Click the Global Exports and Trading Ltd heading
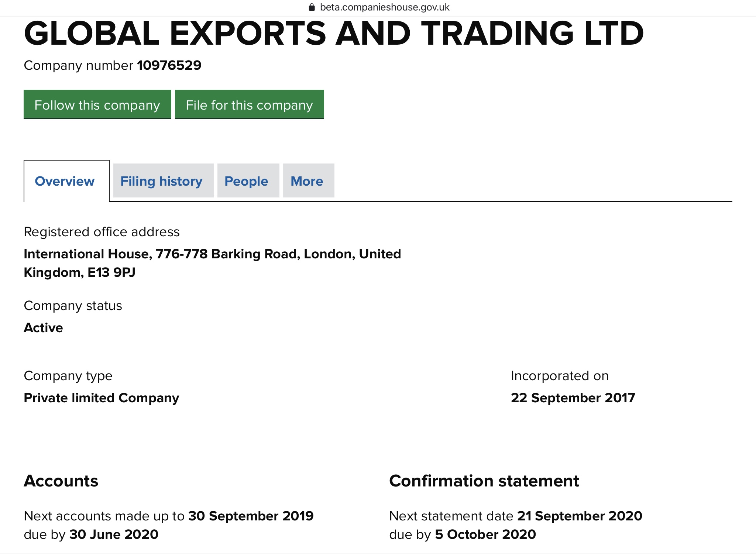 [334, 34]
